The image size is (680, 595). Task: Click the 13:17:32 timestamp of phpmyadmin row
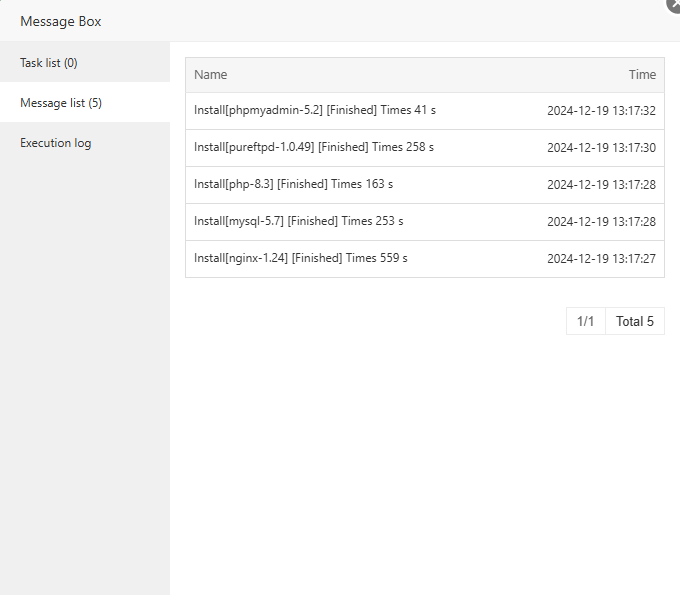(x=601, y=111)
